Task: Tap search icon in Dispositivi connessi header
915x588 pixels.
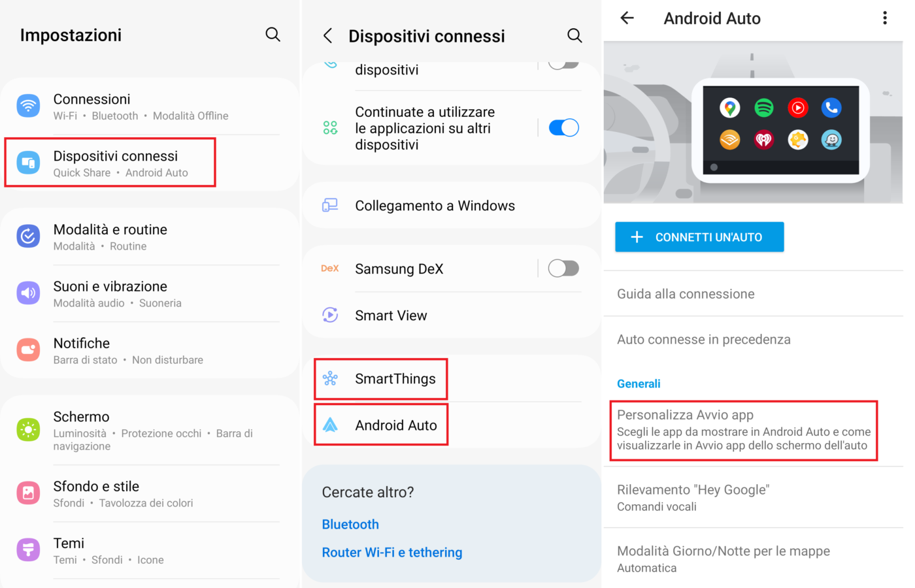Action: coord(574,35)
